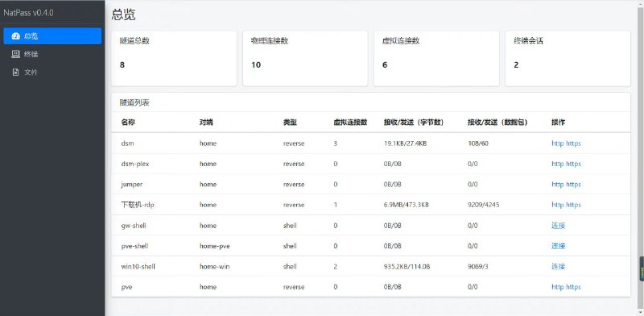Click the 9209/4245 packet count
644x316 pixels.
pos(484,205)
